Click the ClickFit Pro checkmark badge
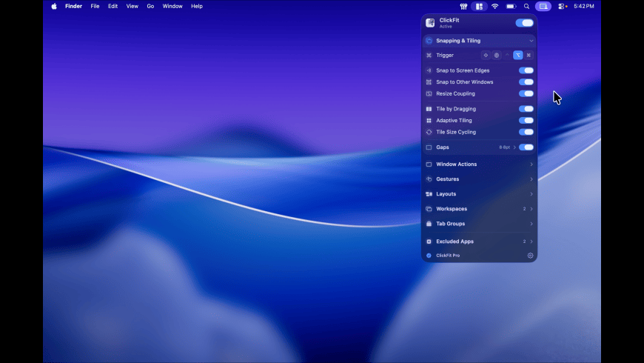Image resolution: width=644 pixels, height=363 pixels. [429, 256]
